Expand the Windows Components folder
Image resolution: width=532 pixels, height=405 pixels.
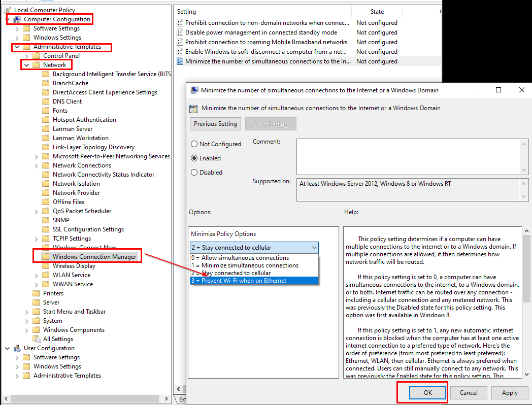coord(27,330)
